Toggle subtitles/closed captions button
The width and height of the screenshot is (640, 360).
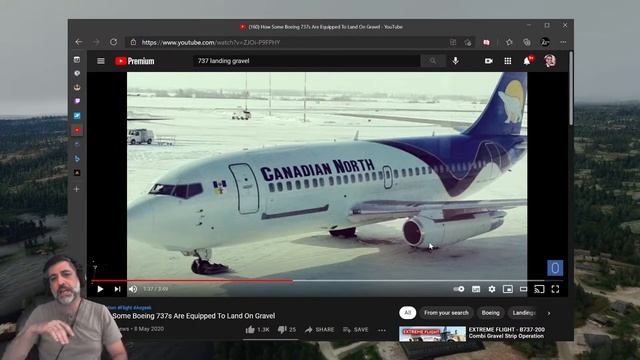click(x=476, y=289)
